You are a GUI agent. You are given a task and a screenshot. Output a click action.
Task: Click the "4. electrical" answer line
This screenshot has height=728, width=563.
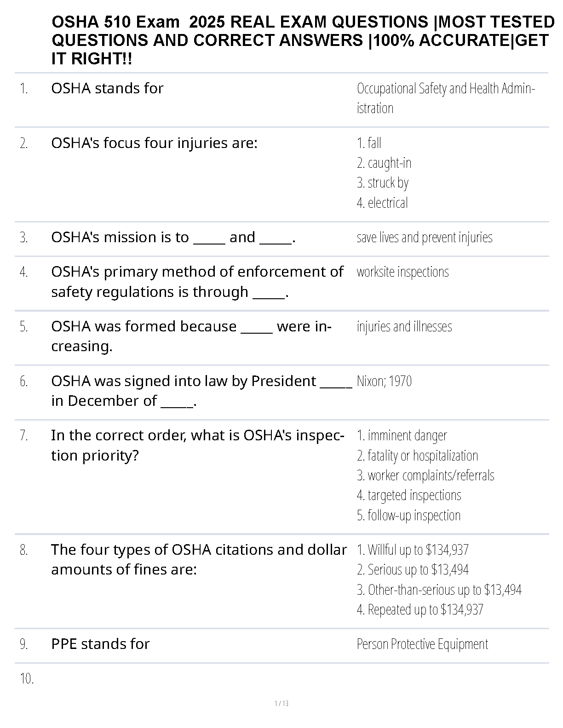(x=382, y=203)
